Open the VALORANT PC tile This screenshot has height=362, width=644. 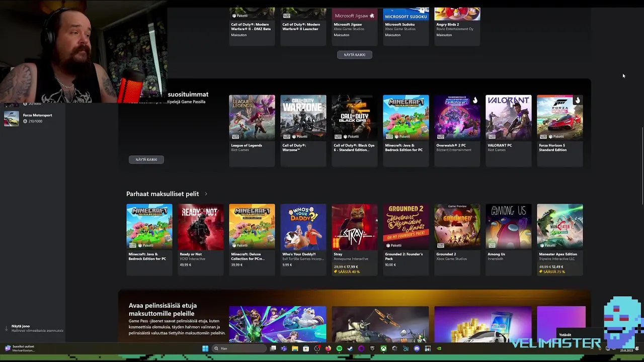tap(509, 130)
